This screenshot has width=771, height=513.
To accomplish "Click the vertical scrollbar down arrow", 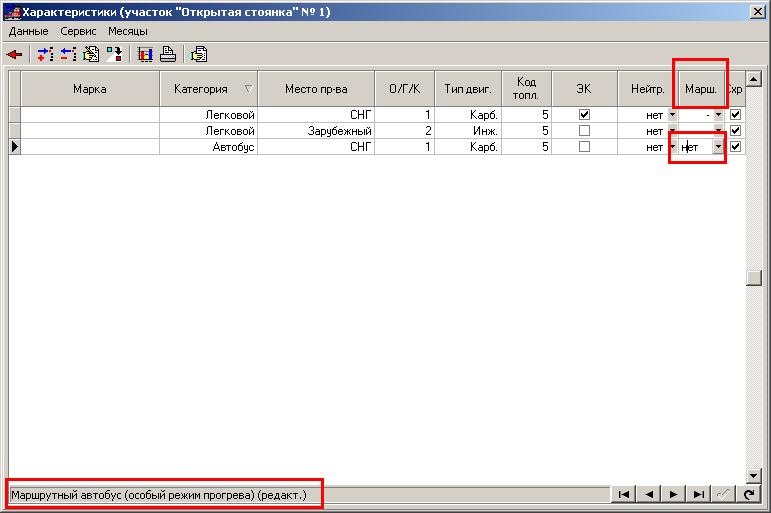I will pyautogui.click(x=755, y=475).
